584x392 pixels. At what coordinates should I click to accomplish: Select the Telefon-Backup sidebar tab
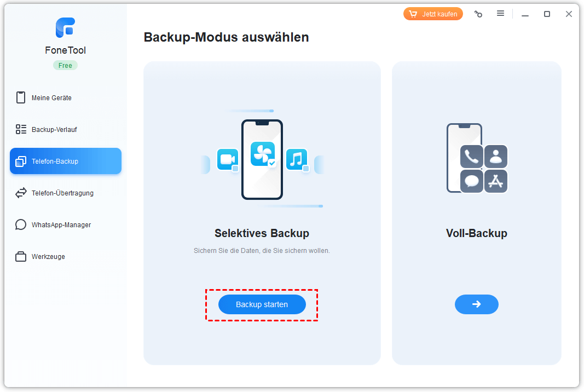(x=66, y=162)
